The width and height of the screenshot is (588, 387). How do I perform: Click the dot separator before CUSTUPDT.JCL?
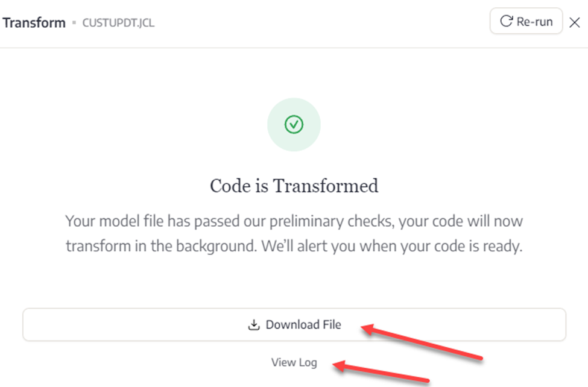click(x=74, y=23)
